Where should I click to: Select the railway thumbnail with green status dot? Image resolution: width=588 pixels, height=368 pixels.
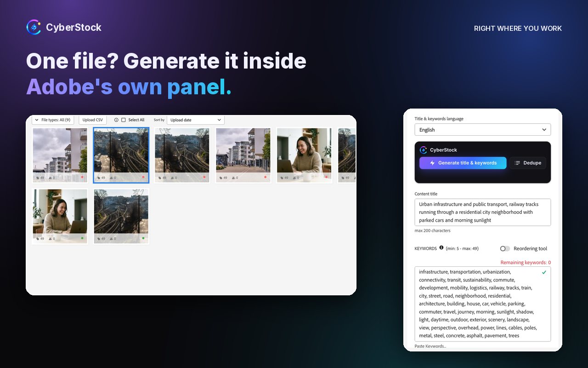(121, 216)
